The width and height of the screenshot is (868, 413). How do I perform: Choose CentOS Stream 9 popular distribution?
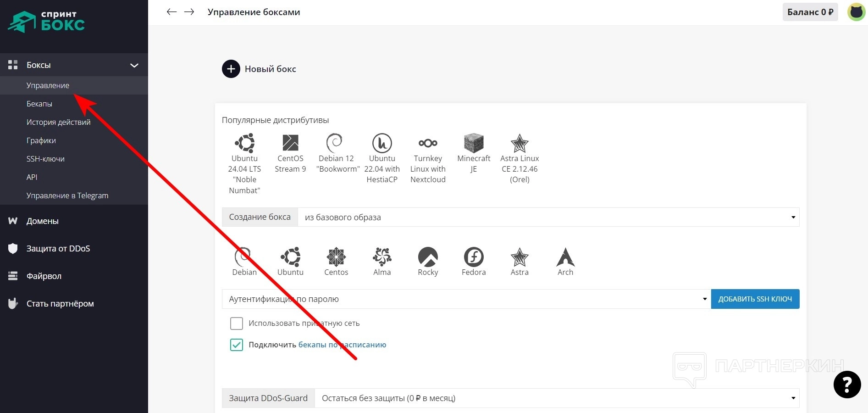290,144
